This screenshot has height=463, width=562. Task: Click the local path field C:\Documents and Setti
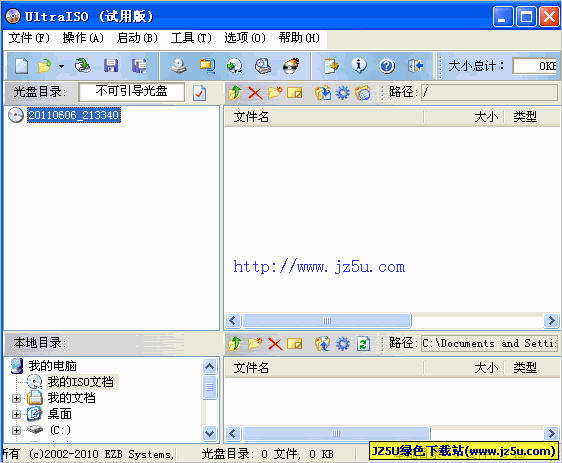click(489, 343)
